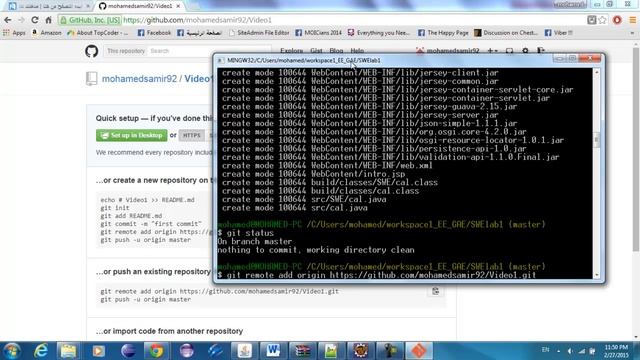The image size is (640, 360).
Task: Open the Windows Start menu
Action: tap(12, 351)
